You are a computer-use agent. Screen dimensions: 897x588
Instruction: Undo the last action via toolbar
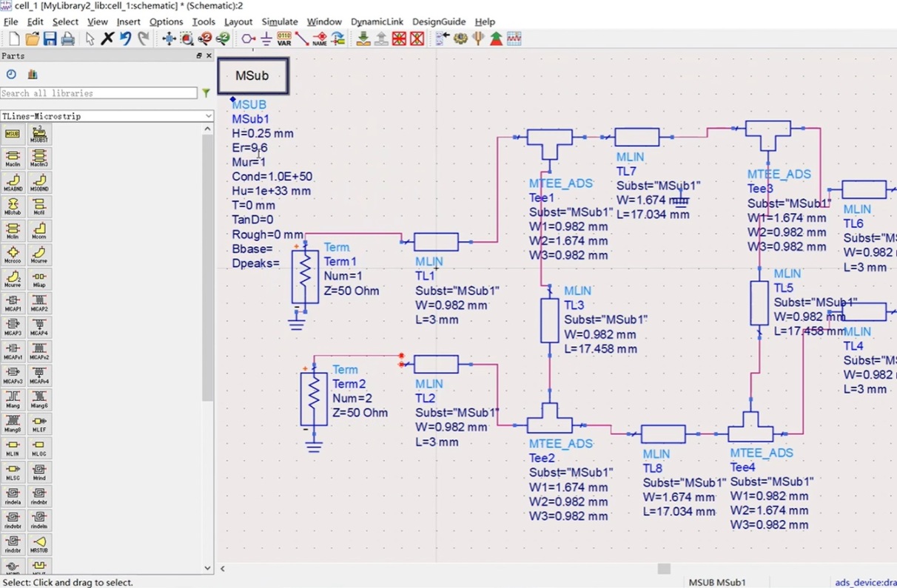click(x=126, y=38)
